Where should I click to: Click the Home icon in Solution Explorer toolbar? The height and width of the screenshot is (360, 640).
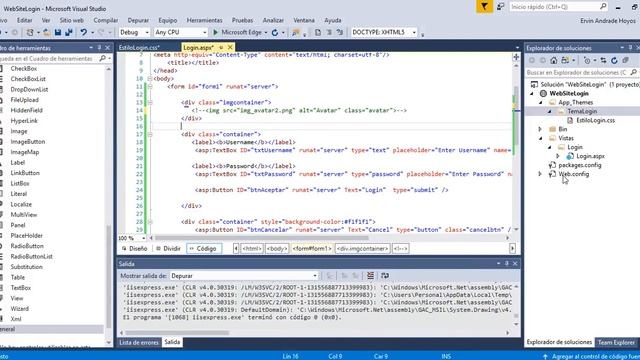[553, 60]
